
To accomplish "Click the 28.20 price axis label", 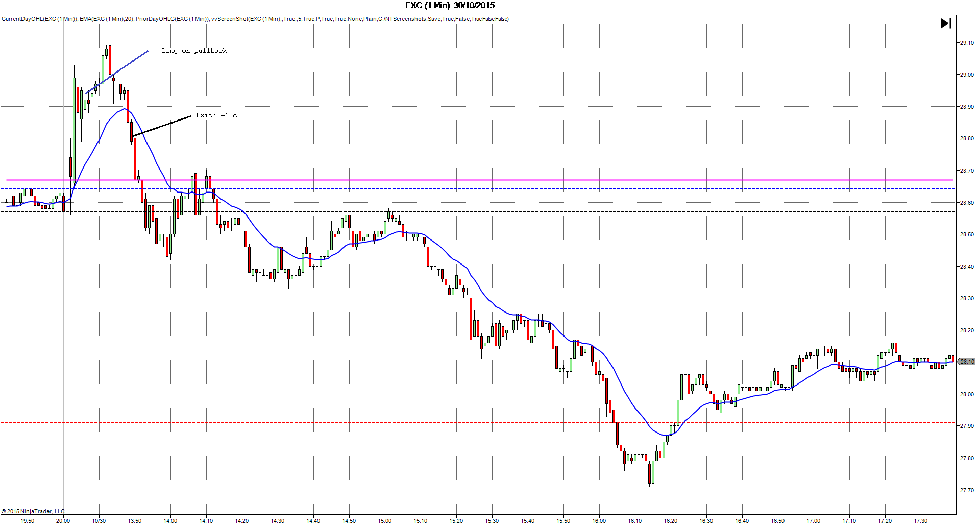I will click(x=966, y=330).
